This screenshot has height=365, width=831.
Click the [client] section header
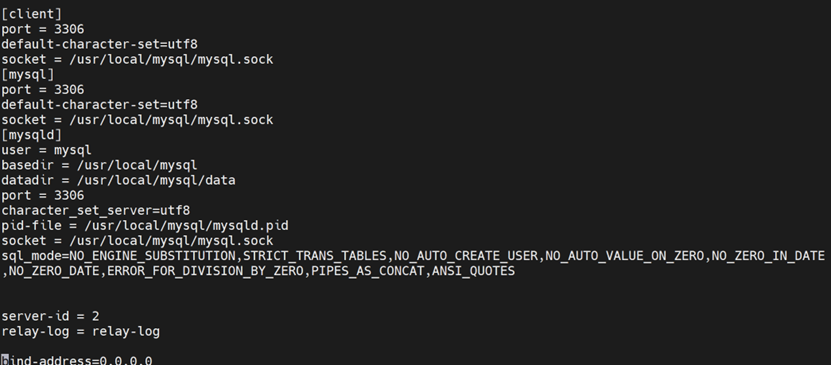click(x=31, y=14)
